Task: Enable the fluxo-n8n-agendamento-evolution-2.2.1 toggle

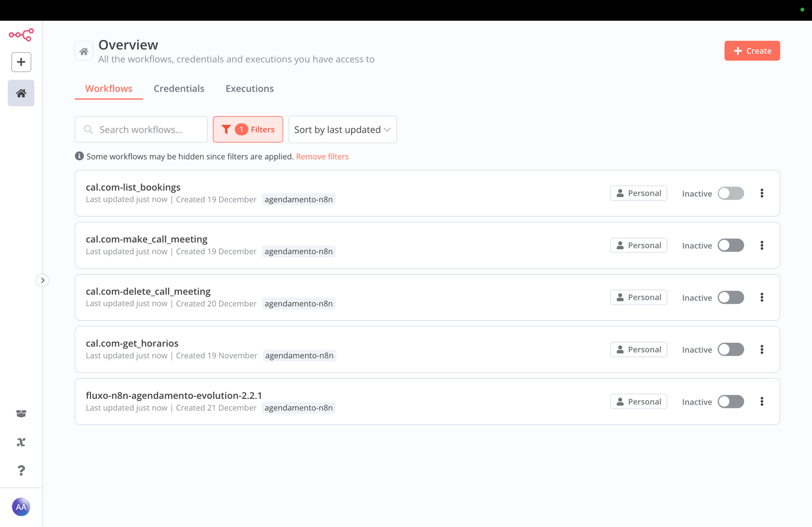Action: 731,402
